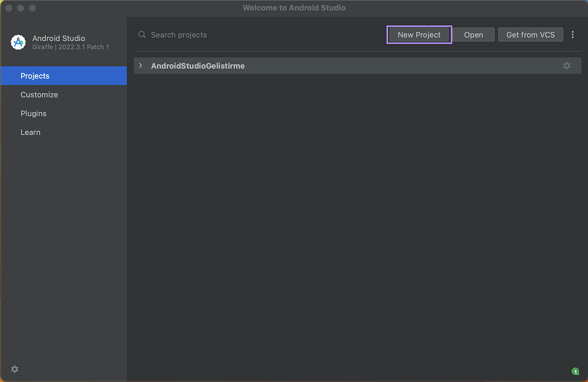Viewport: 588px width, 382px height.
Task: Start a New Project
Action: [419, 34]
